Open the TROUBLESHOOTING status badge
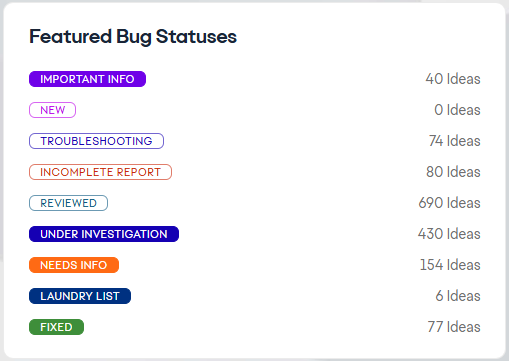This screenshot has width=509, height=361. click(96, 141)
